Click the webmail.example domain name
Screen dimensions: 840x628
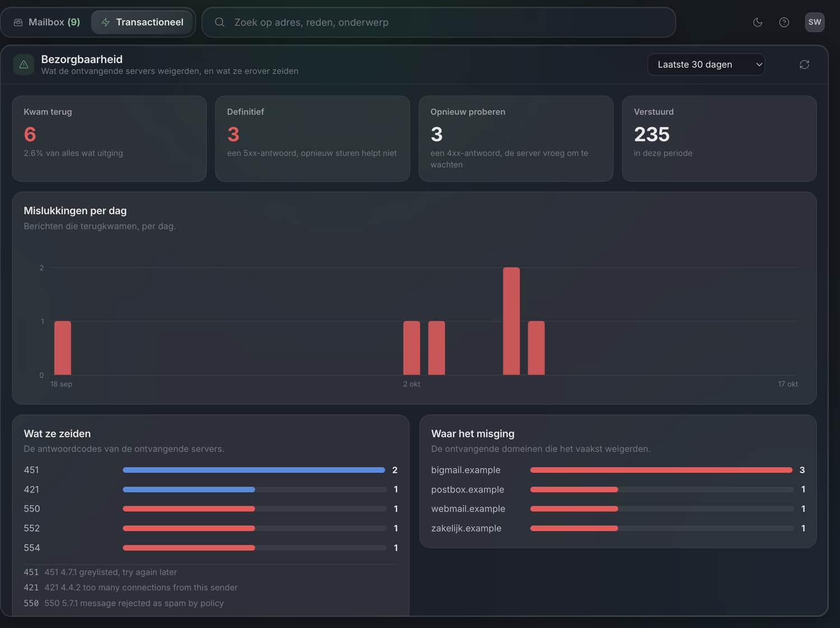(x=468, y=509)
